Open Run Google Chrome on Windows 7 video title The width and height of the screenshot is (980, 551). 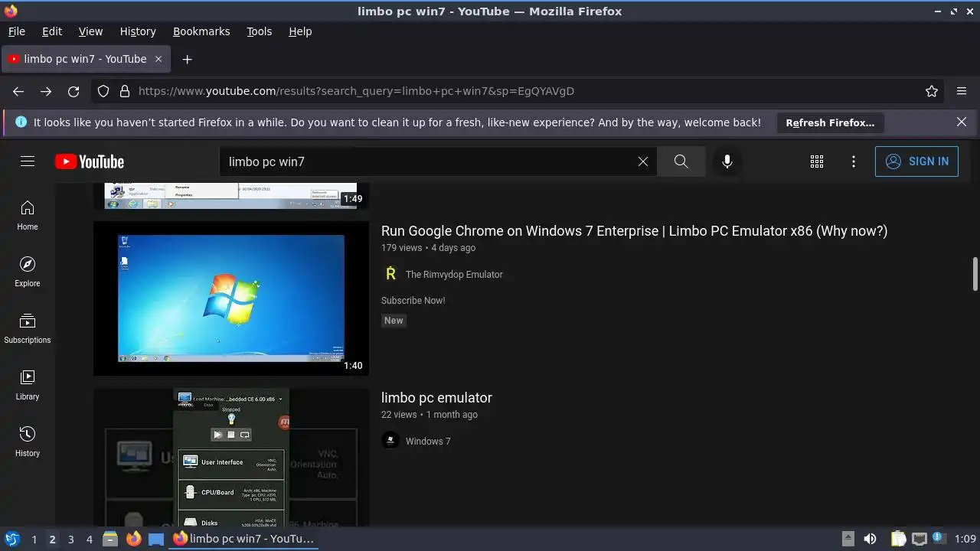(634, 231)
